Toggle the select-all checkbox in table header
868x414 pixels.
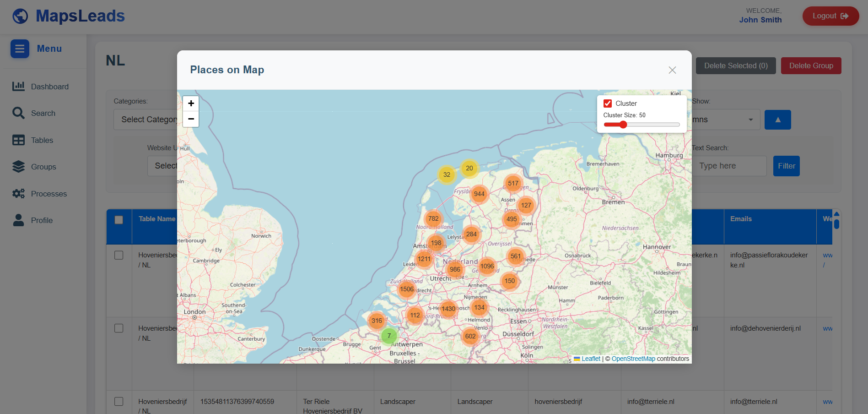point(119,220)
